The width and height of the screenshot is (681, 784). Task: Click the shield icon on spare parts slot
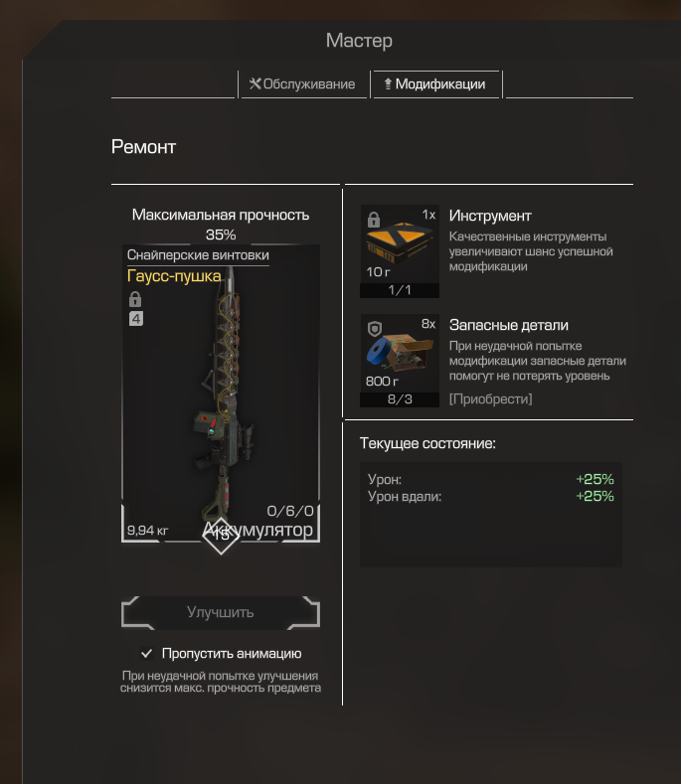click(x=375, y=329)
